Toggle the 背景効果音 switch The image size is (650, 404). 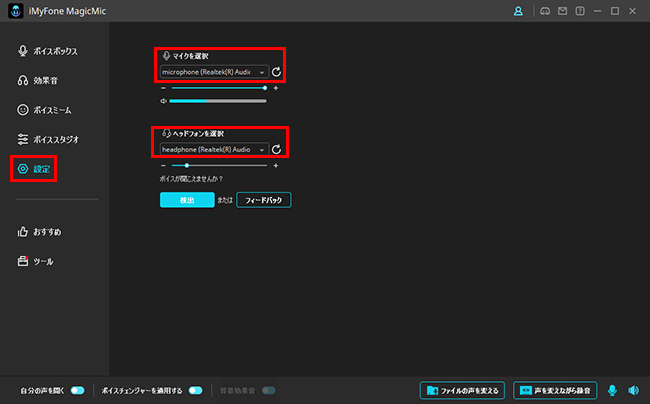269,390
